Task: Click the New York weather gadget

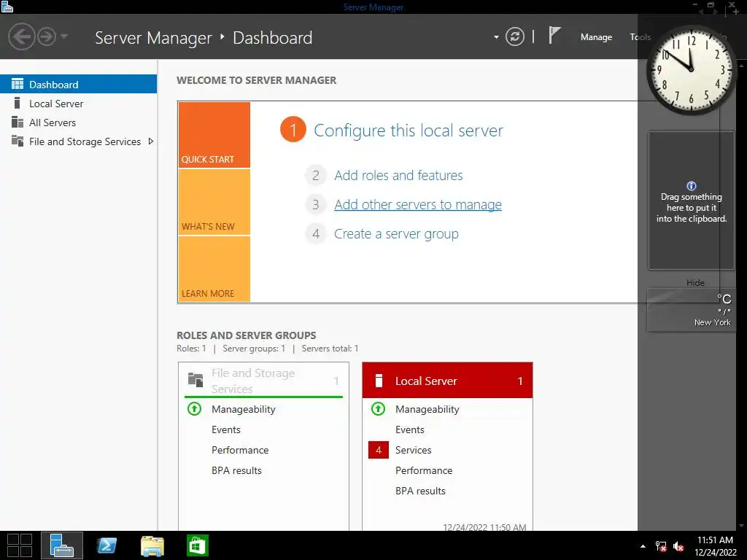Action: [691, 310]
